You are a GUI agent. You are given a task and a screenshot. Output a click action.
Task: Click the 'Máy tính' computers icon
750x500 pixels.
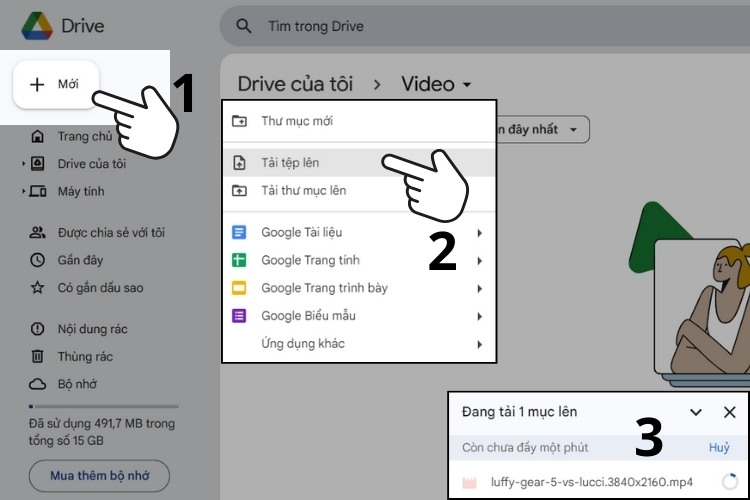click(38, 191)
